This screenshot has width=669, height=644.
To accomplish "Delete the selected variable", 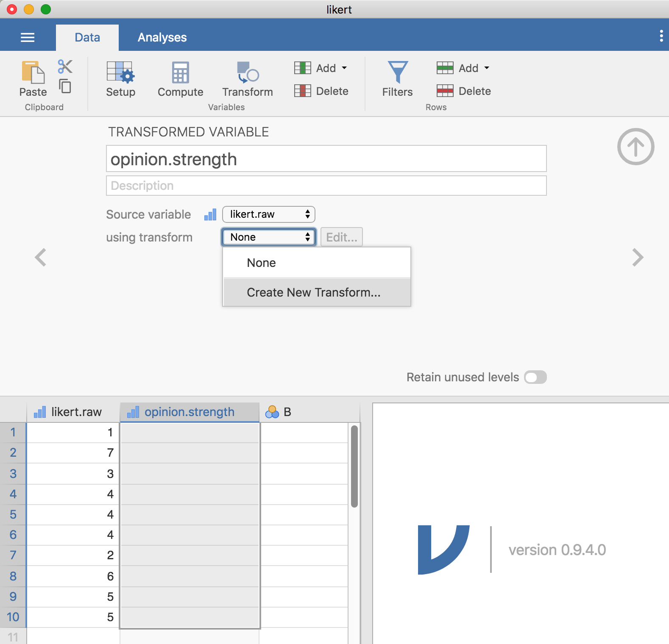I will [x=321, y=91].
